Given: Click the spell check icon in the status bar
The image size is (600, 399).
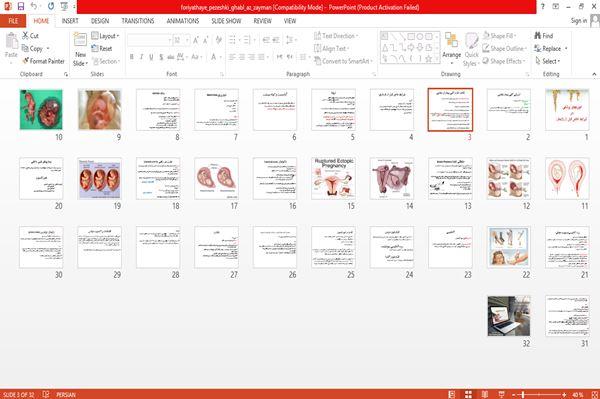Looking at the screenshot, I should tap(46, 394).
